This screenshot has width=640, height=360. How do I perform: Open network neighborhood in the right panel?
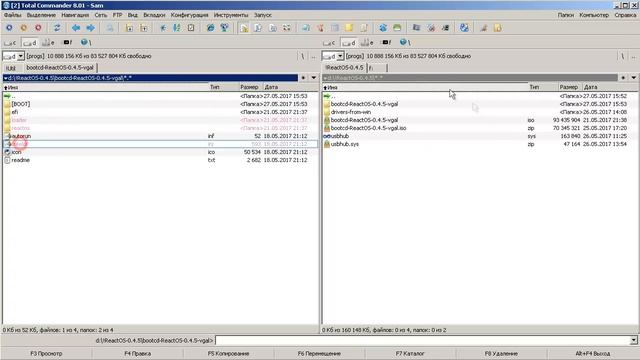pyautogui.click(x=404, y=42)
